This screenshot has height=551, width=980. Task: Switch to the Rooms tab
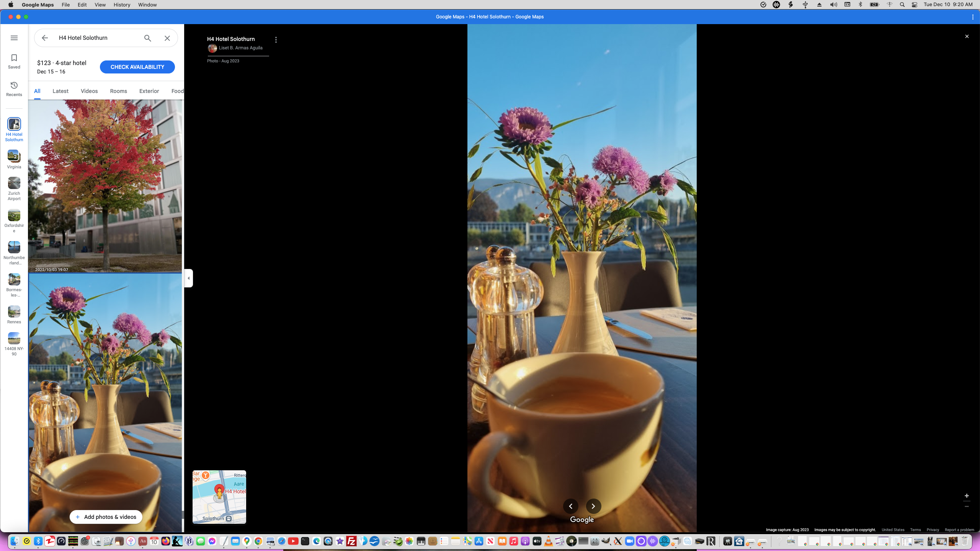(118, 91)
